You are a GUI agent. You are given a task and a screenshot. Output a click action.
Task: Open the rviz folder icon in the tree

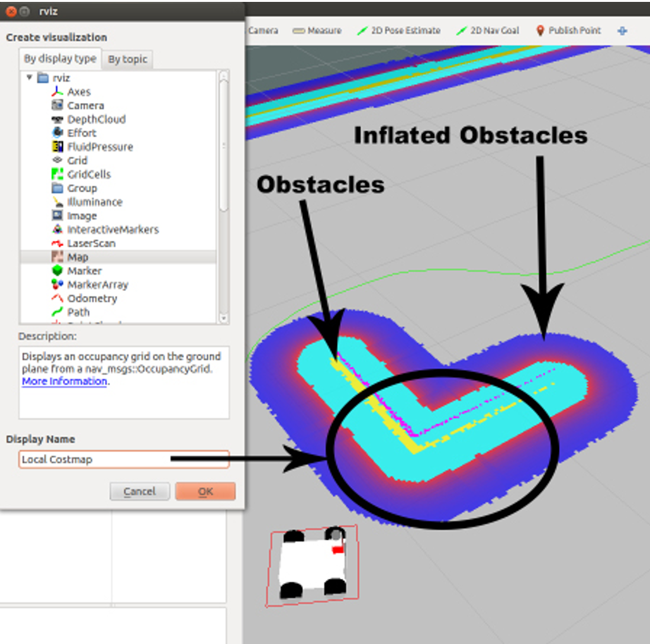click(x=43, y=78)
